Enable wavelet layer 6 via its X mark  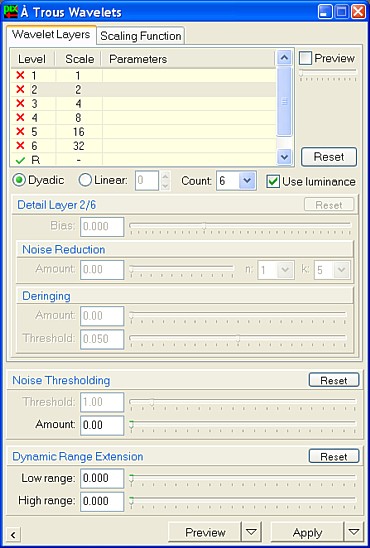(21, 145)
